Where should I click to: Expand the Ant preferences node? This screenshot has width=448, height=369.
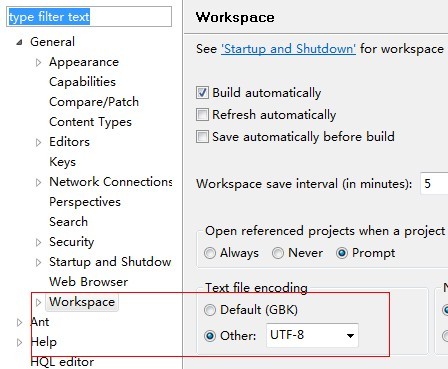click(x=20, y=322)
